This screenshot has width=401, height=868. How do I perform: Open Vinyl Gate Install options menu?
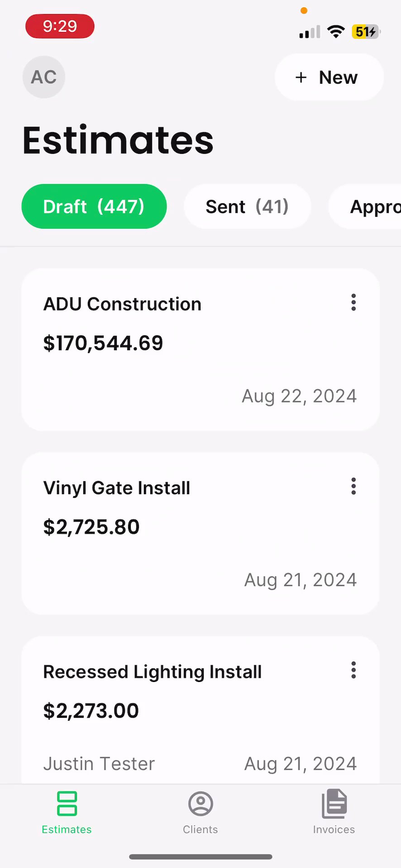tap(353, 486)
